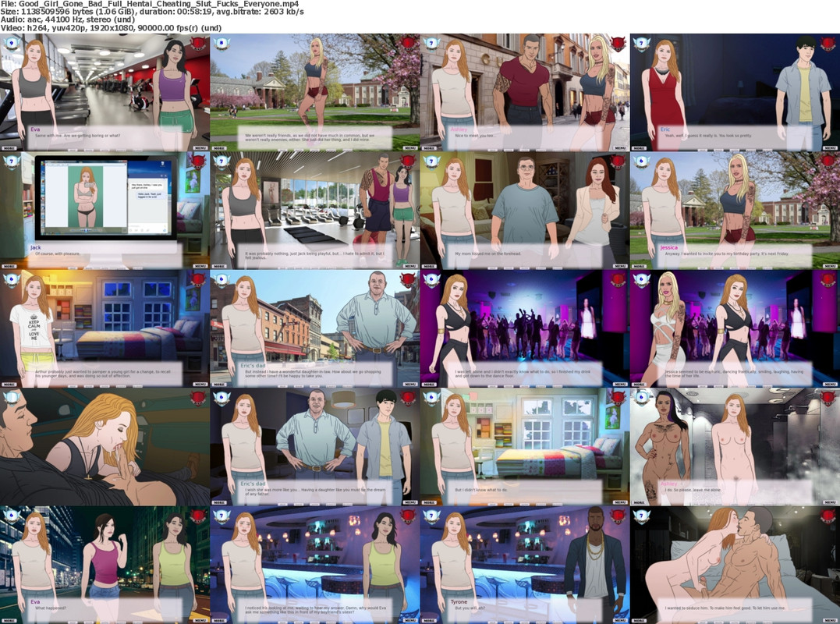
Task: Open the thumbnail showing the computer screen chat
Action: coord(105,210)
